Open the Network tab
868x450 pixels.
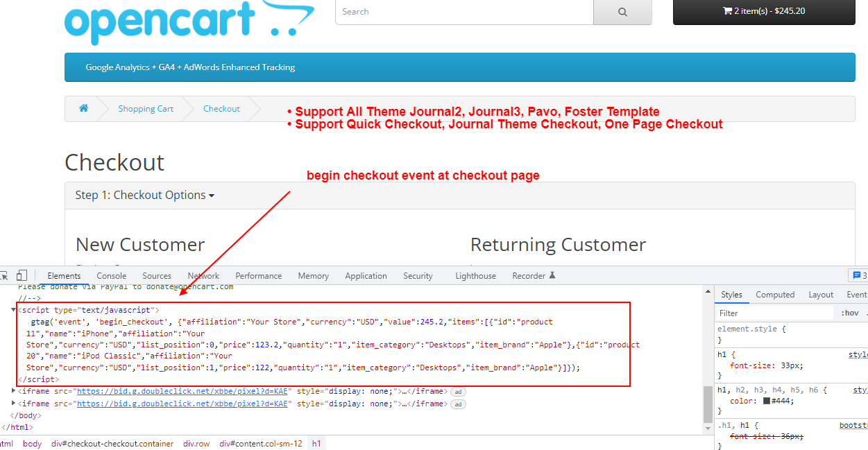point(203,275)
